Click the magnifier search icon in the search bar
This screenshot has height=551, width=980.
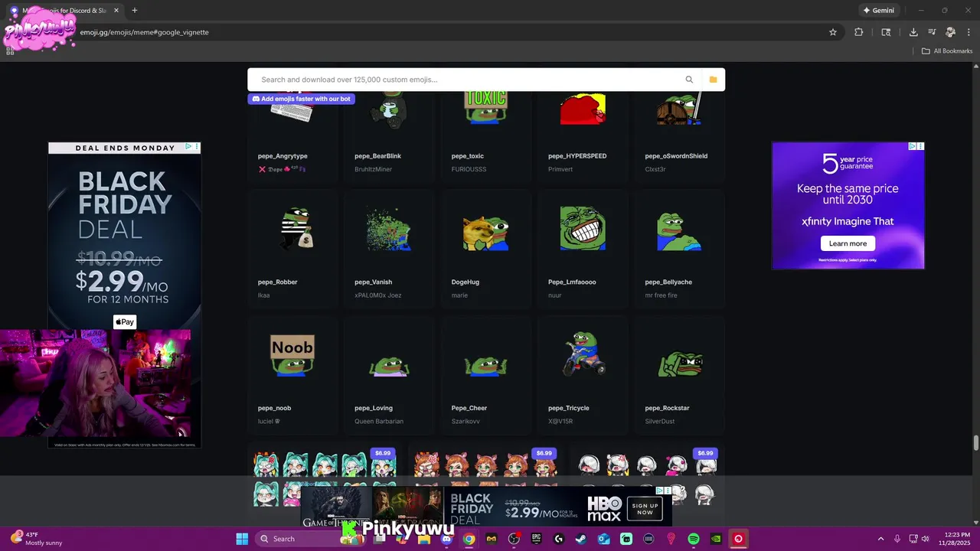click(689, 80)
